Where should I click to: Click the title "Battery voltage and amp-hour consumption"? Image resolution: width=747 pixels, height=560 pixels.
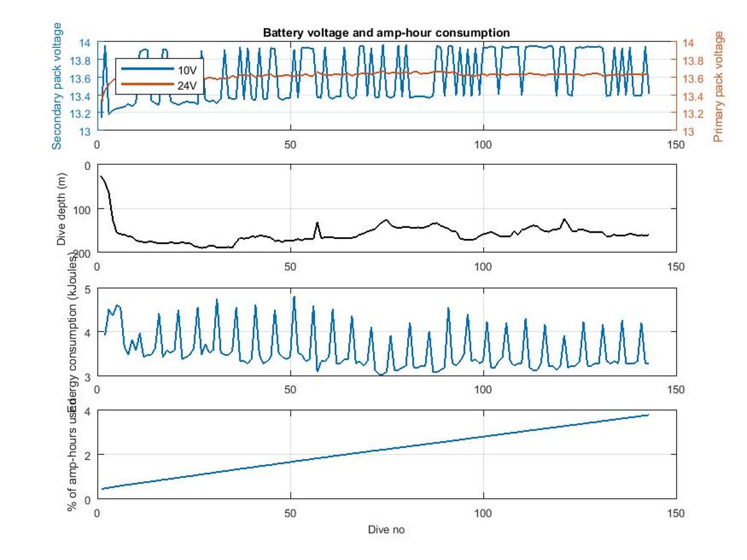(387, 33)
